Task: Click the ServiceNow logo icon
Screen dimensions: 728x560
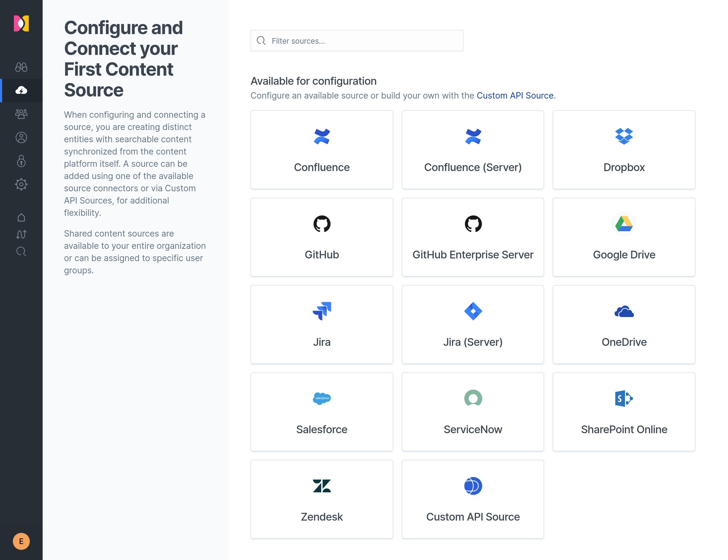Action: (473, 398)
